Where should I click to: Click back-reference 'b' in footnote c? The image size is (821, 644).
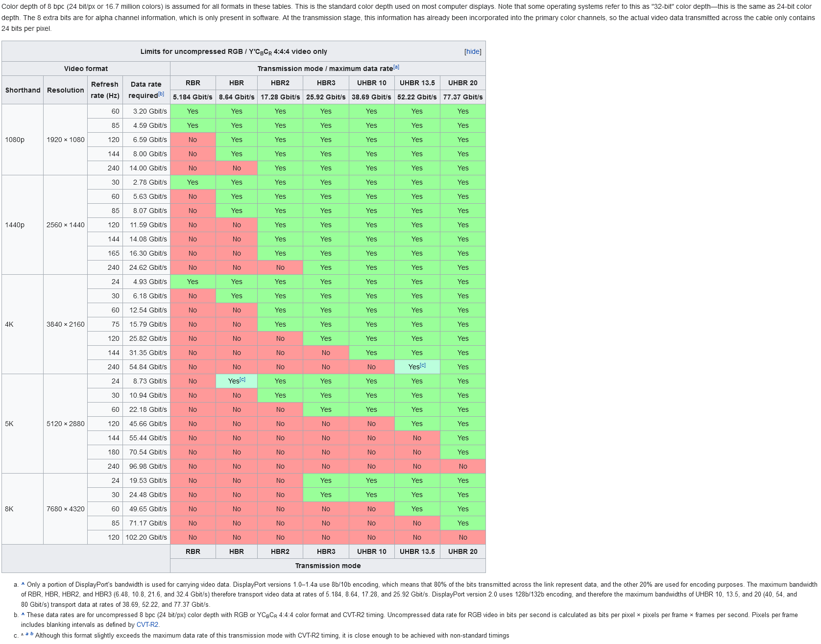(x=32, y=634)
